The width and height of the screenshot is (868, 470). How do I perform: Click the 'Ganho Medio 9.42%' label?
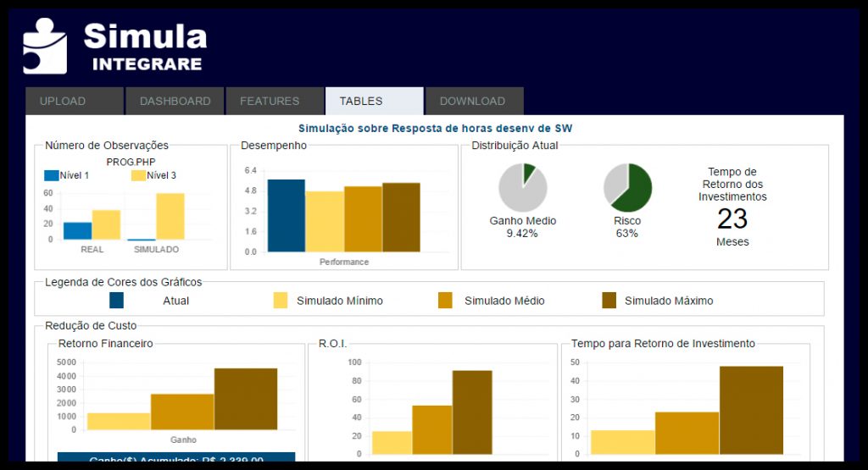point(522,227)
